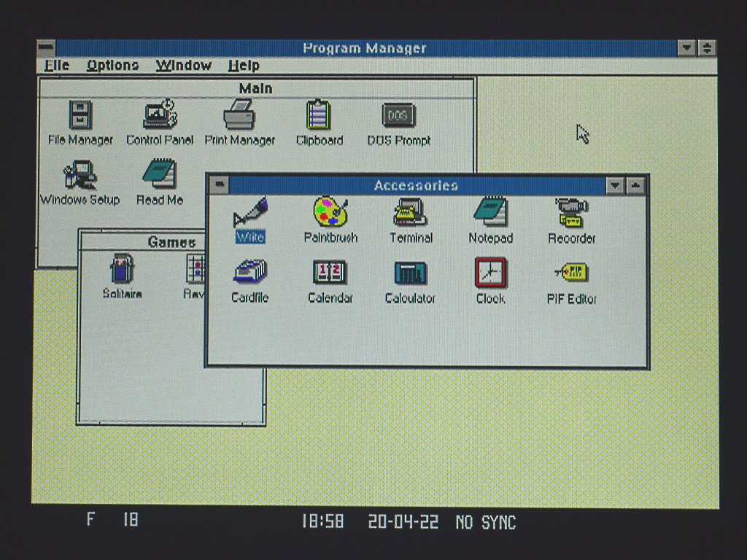
Task: Restore the Program Manager window size
Action: click(707, 48)
